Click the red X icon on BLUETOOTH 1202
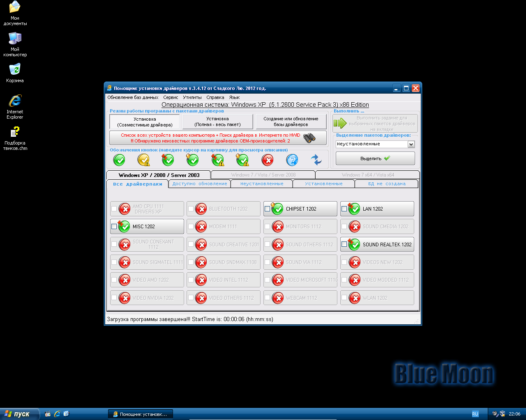The width and height of the screenshot is (526, 420). click(x=201, y=209)
